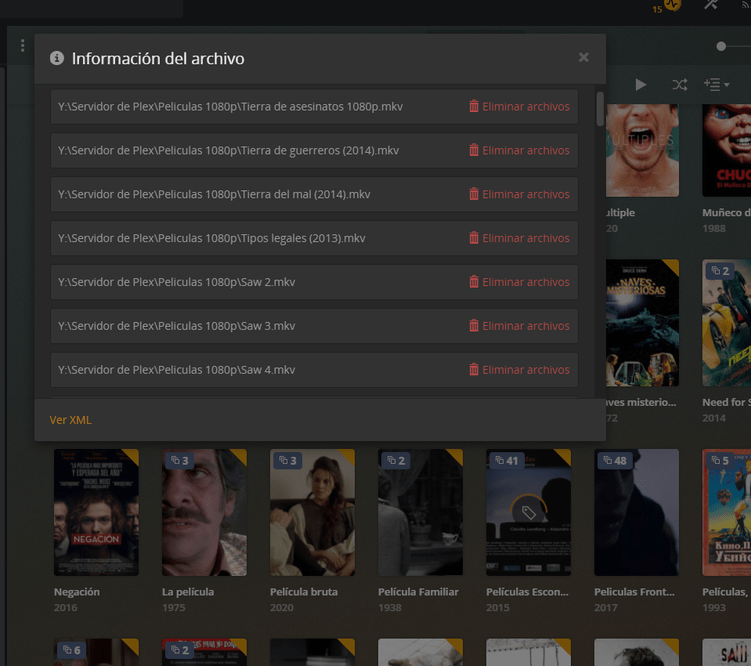Select the La película poster

point(205,512)
